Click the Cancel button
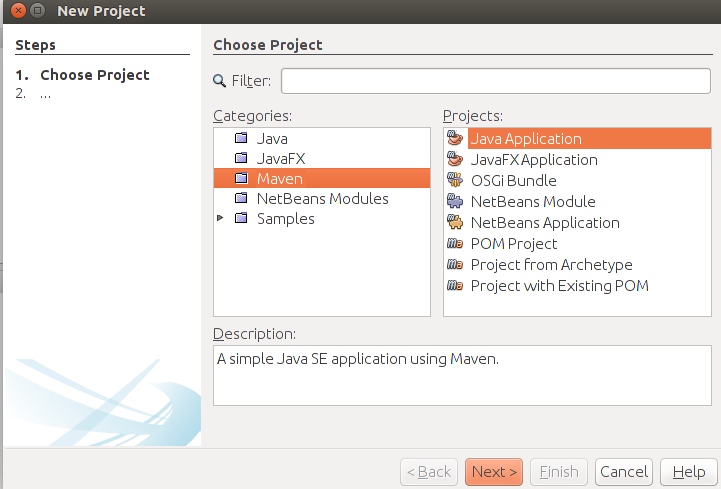Image resolution: width=721 pixels, height=489 pixels. tap(624, 472)
